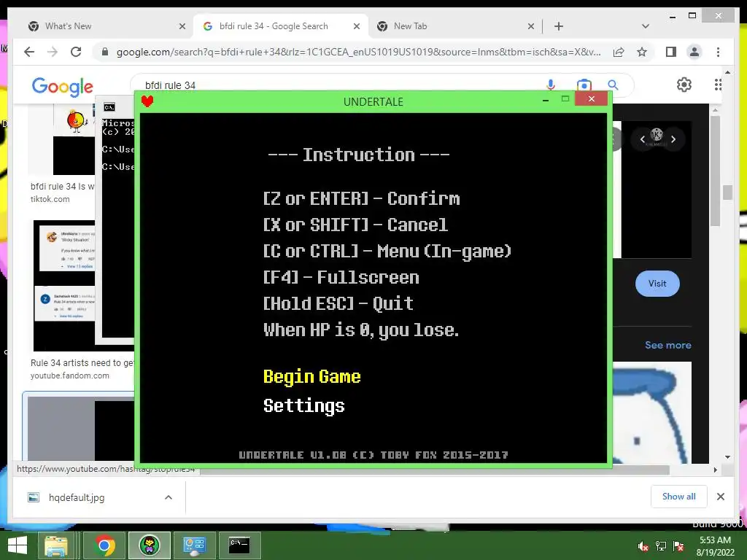Reload the Chrome page
Viewport: 747px width, 560px height.
(76, 52)
